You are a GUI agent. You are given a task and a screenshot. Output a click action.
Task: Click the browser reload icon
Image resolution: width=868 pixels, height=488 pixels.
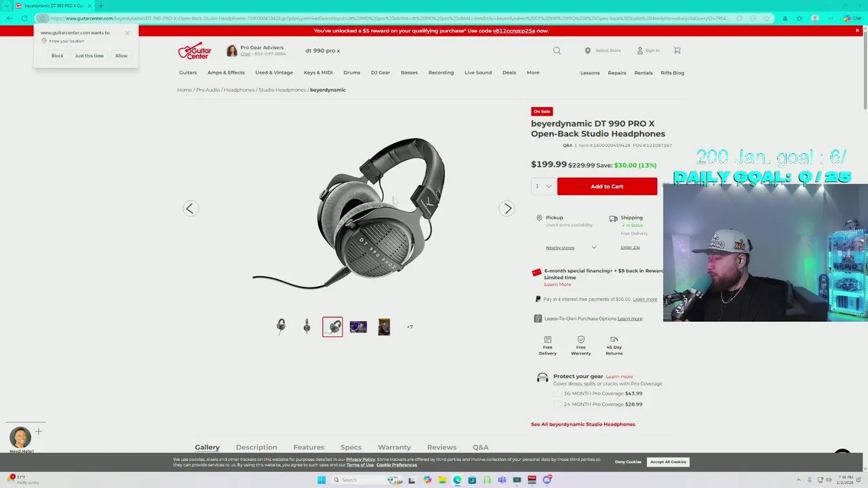point(24,18)
